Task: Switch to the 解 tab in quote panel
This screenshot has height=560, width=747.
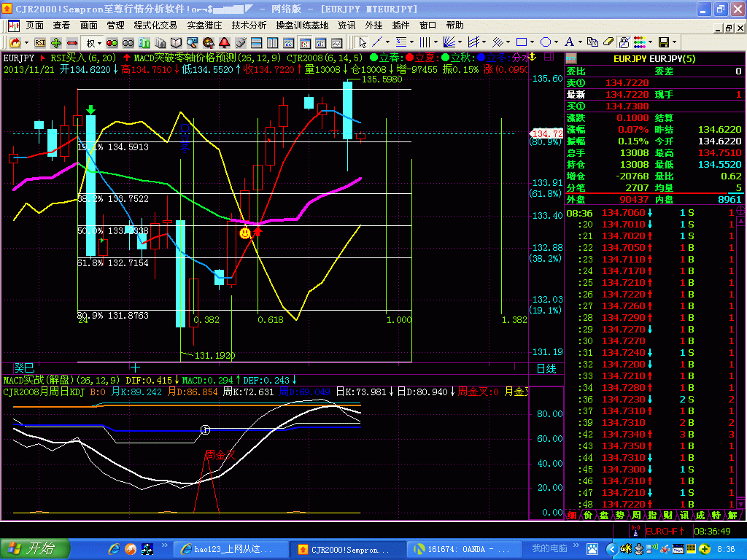Action: coord(732,516)
